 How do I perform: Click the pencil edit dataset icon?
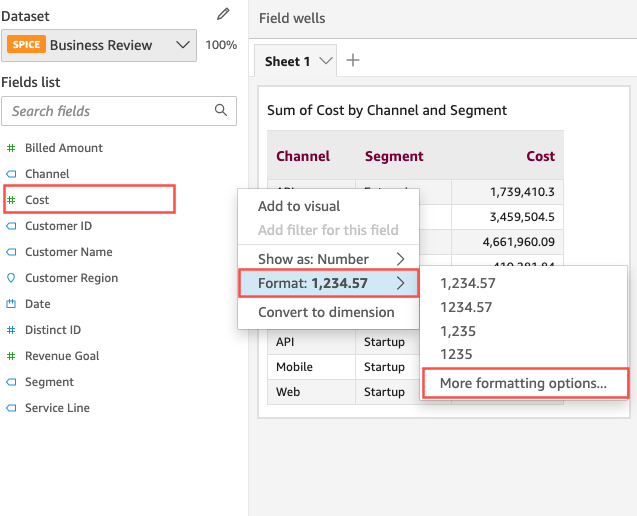224,15
